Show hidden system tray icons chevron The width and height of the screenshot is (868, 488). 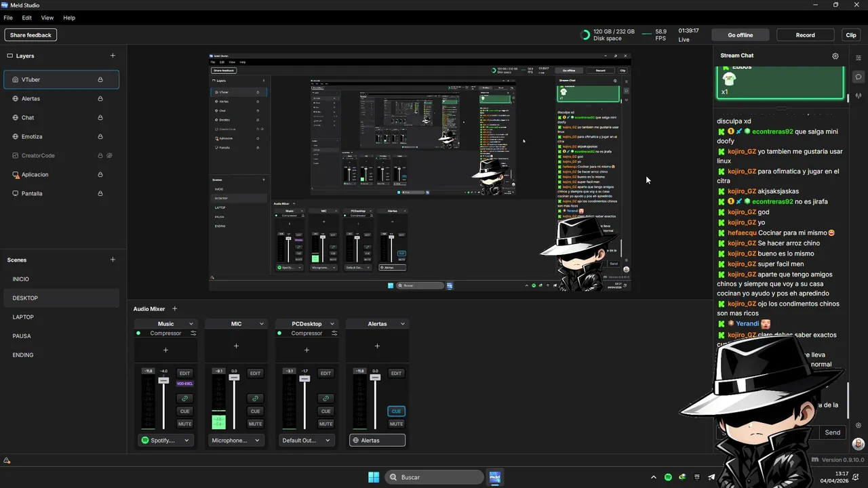[654, 477]
